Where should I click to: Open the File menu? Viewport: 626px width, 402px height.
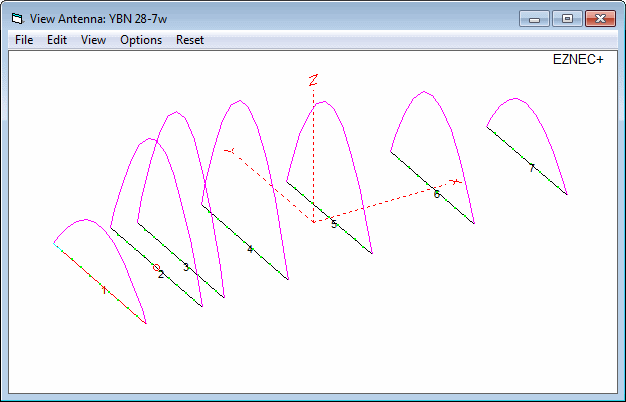[24, 40]
